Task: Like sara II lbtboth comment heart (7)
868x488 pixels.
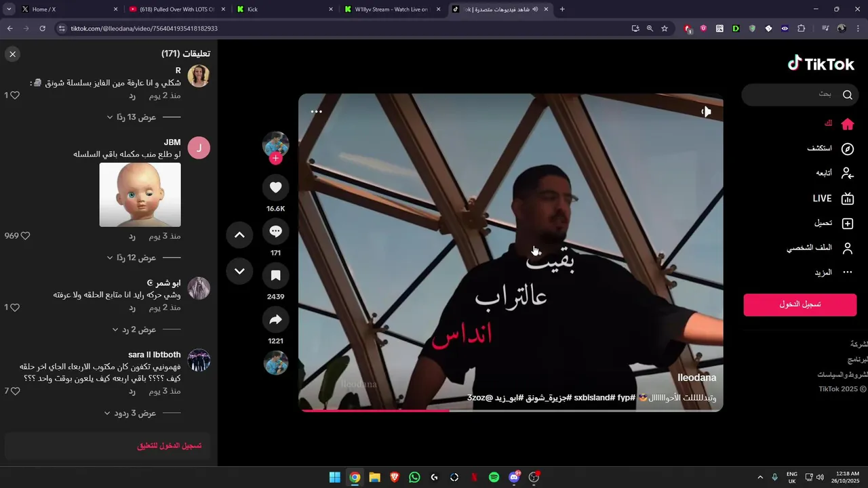Action: pos(15,391)
